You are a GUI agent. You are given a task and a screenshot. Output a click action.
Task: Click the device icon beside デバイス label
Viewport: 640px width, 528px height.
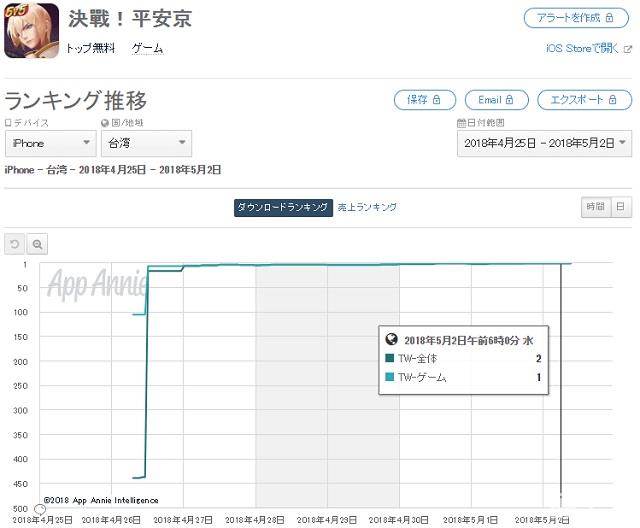point(8,123)
